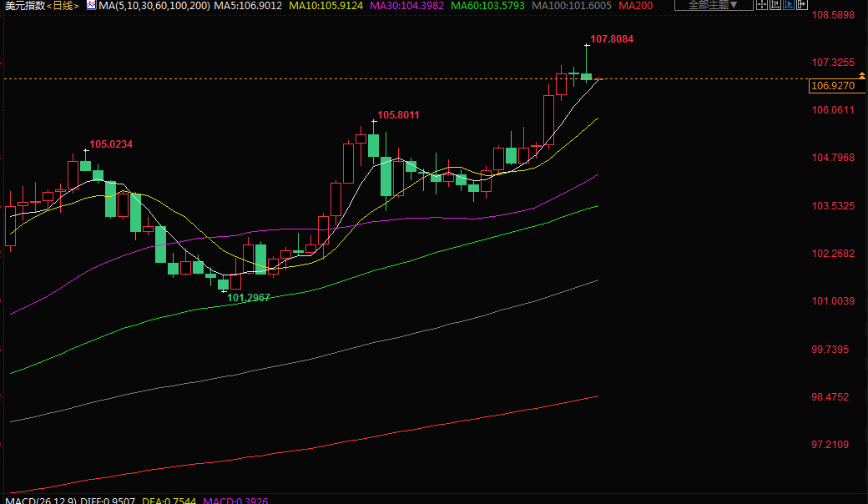Open the 全部主题 dropdown

713,5
